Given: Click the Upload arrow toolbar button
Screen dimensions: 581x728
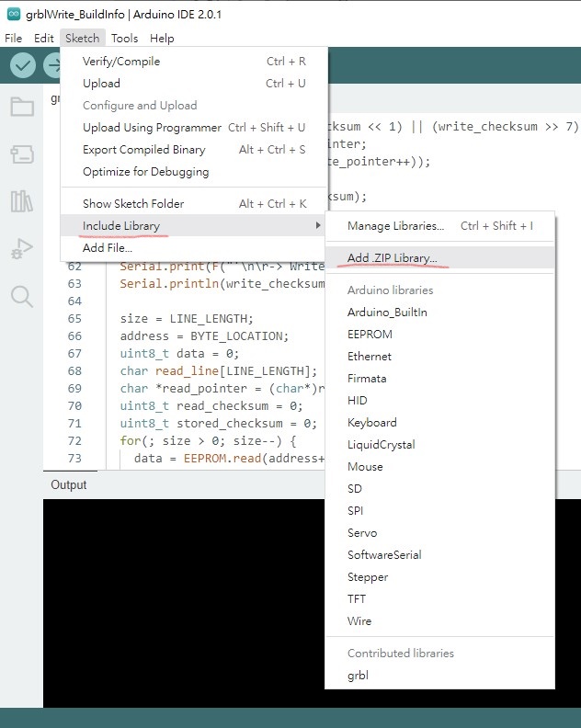Looking at the screenshot, I should [52, 65].
